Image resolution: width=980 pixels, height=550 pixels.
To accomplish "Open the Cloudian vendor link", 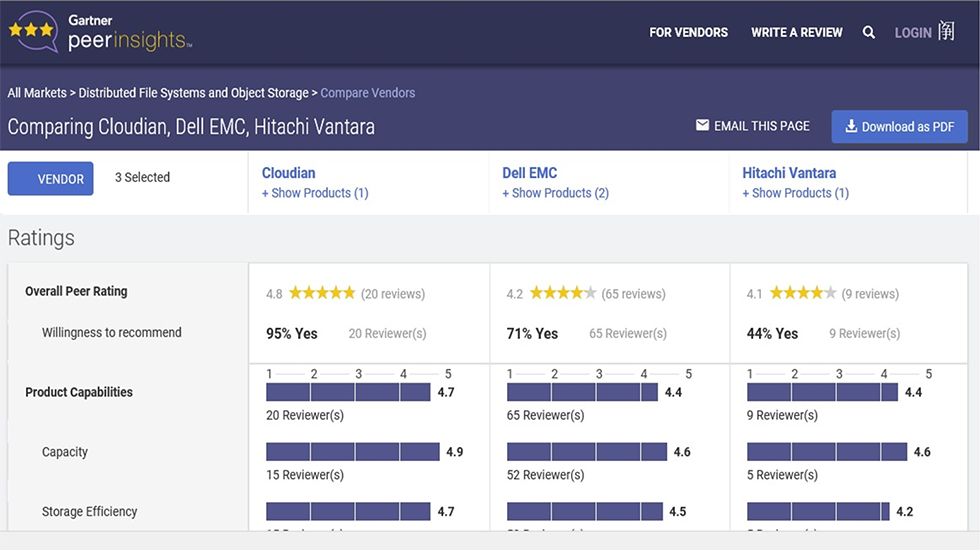I will [x=288, y=173].
